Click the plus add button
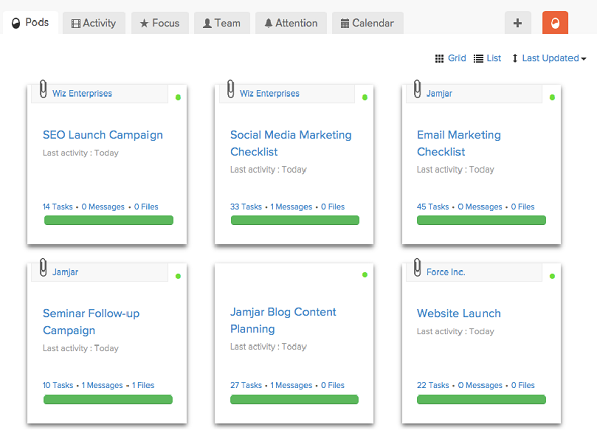The width and height of the screenshot is (597, 433). tap(517, 23)
